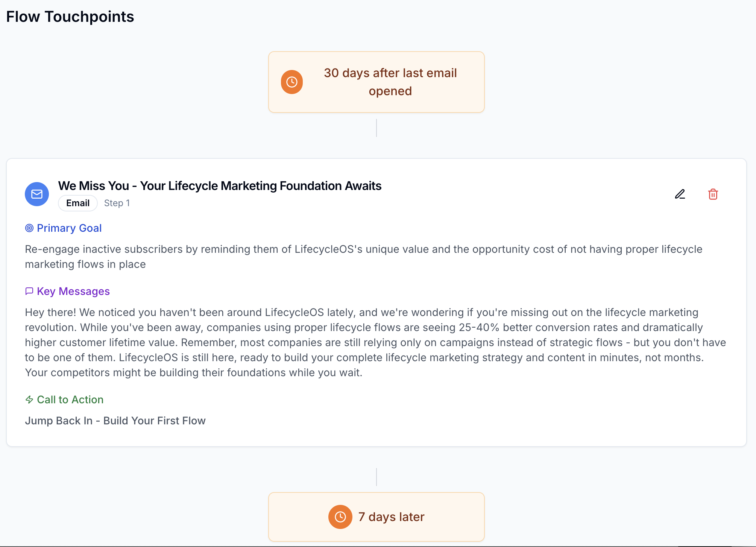Image resolution: width=756 pixels, height=547 pixels.
Task: Select the Email type badge
Action: [78, 203]
